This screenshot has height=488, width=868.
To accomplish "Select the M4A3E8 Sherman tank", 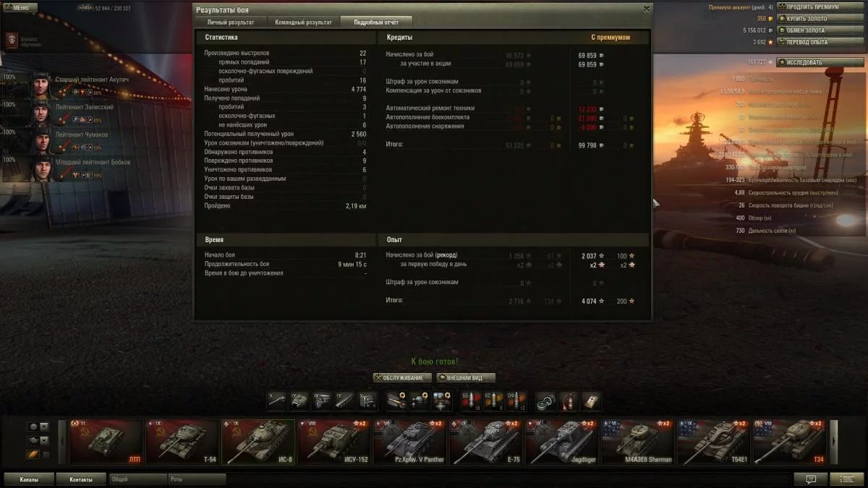I will [x=639, y=442].
